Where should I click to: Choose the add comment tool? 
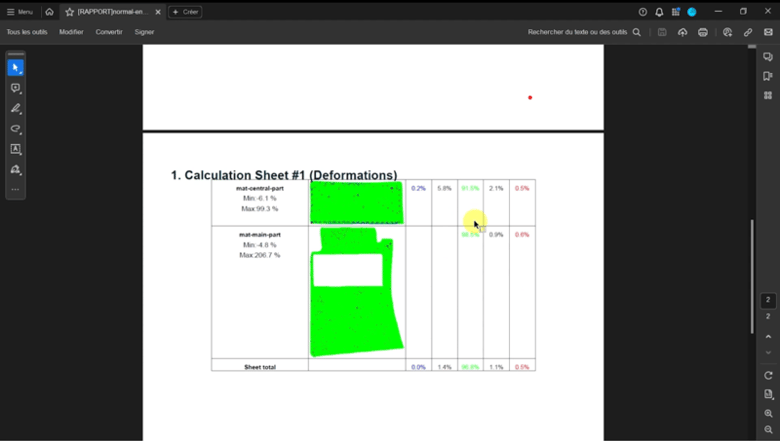(x=15, y=88)
